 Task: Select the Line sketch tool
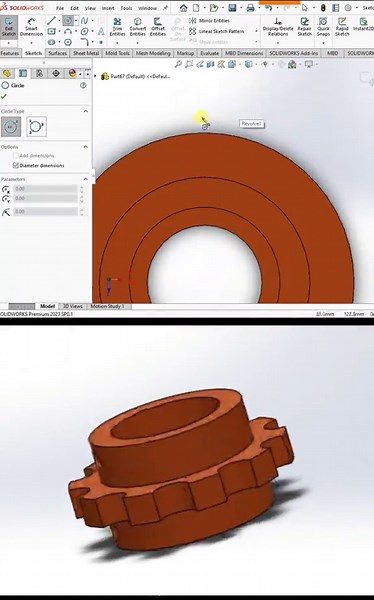point(51,21)
